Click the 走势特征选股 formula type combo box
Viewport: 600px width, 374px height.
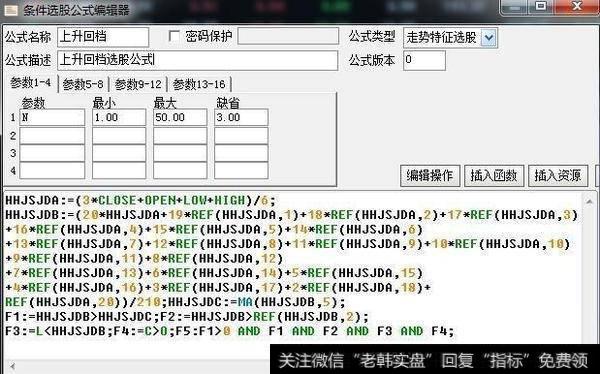point(450,38)
